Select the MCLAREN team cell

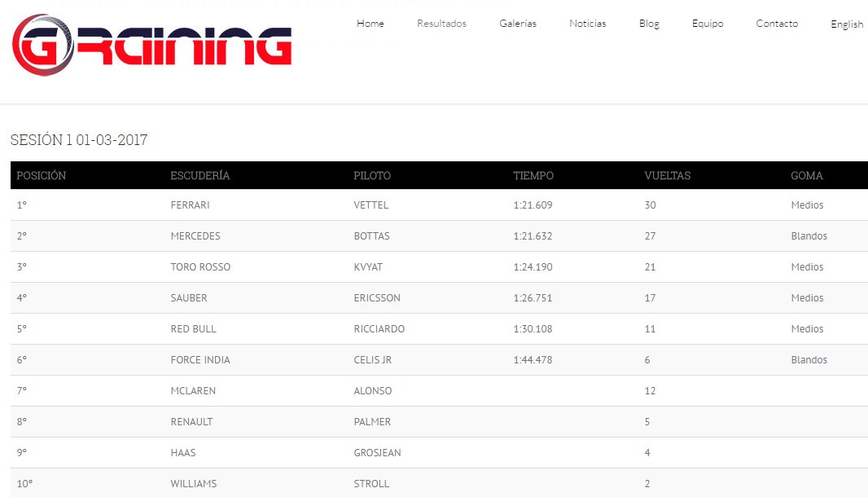coord(193,391)
